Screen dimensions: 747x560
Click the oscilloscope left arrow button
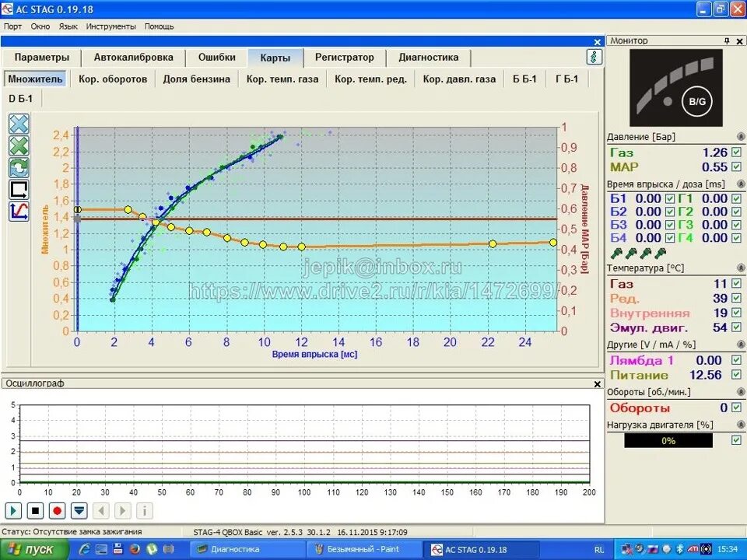click(x=101, y=511)
